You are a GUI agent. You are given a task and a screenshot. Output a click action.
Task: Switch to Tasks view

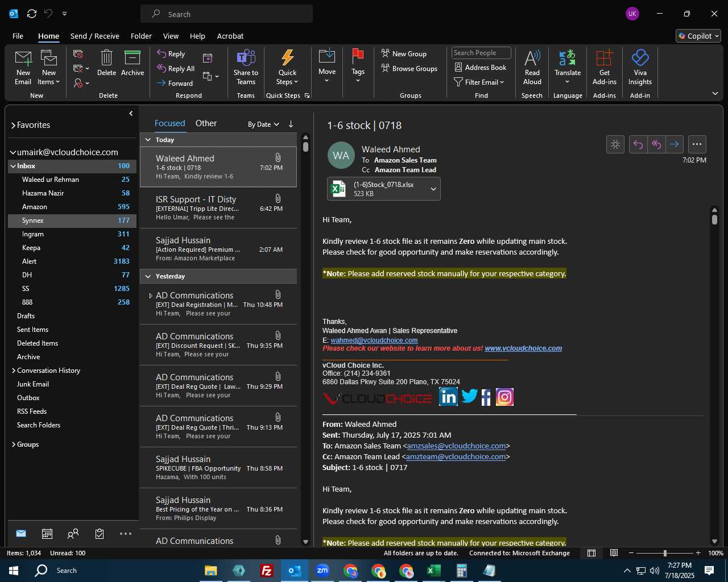point(100,534)
